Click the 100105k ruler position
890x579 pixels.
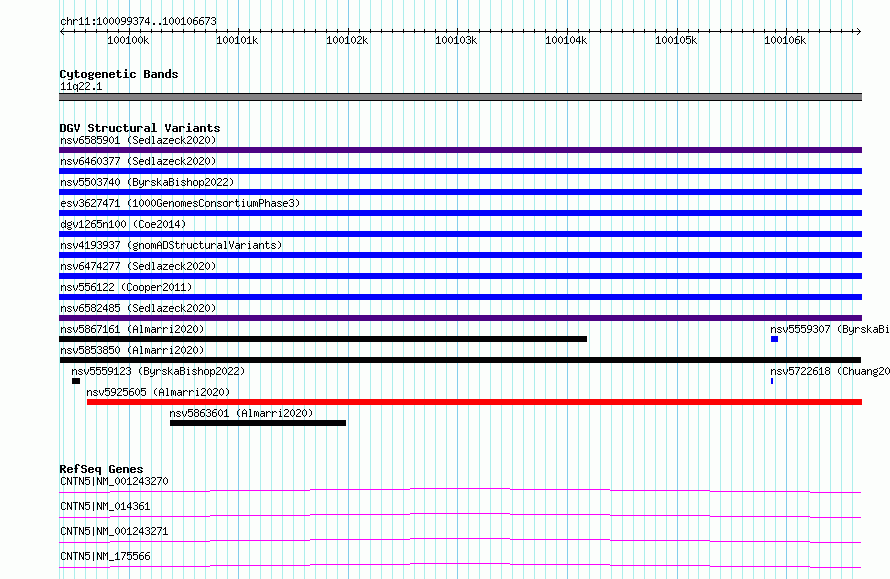676,40
